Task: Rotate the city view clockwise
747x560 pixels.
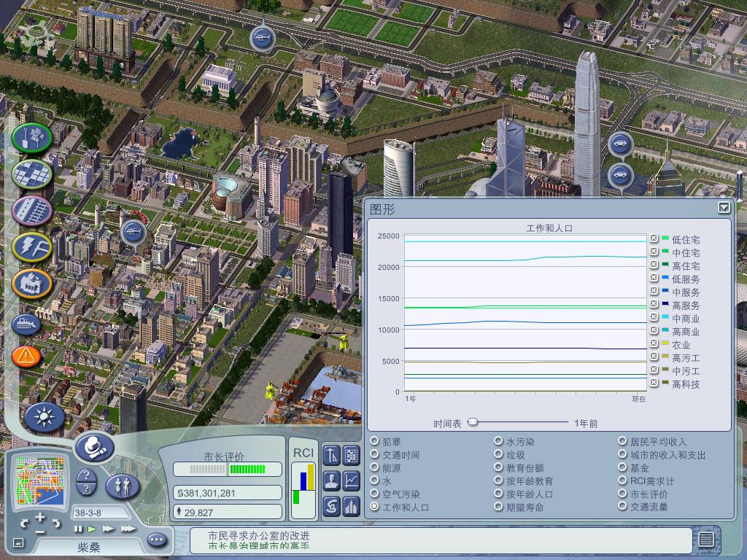Action: pos(56,524)
